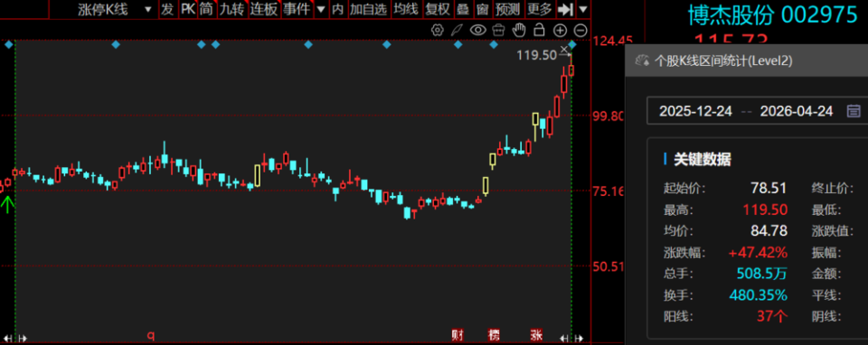
Task: Click the 阳线 value 37个
Action: coord(772,317)
